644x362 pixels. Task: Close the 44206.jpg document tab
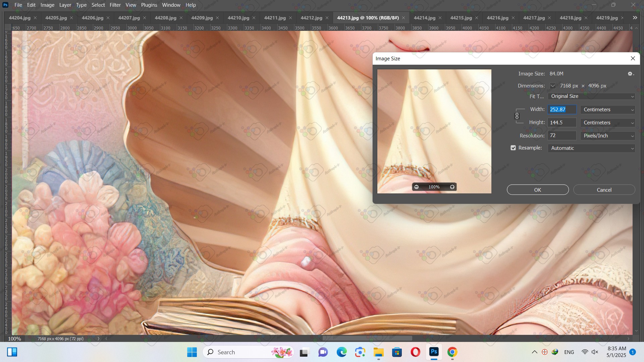click(x=108, y=18)
